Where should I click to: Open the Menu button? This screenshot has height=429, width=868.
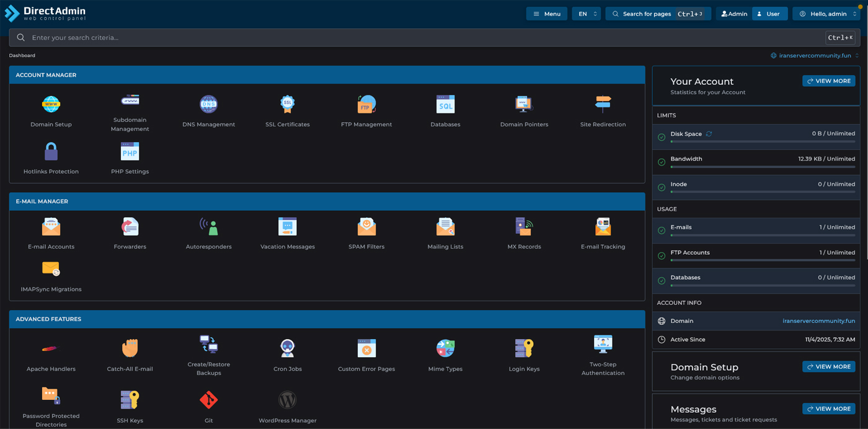coord(546,14)
